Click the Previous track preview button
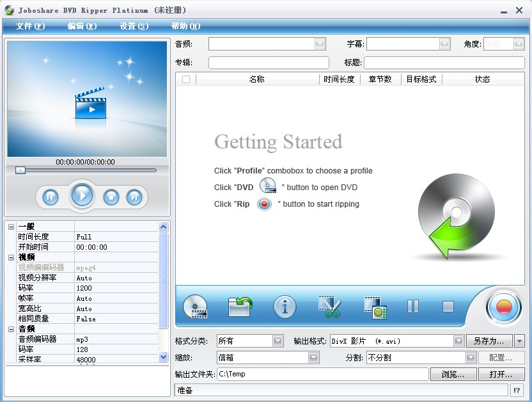The height and width of the screenshot is (402, 532). (51, 197)
